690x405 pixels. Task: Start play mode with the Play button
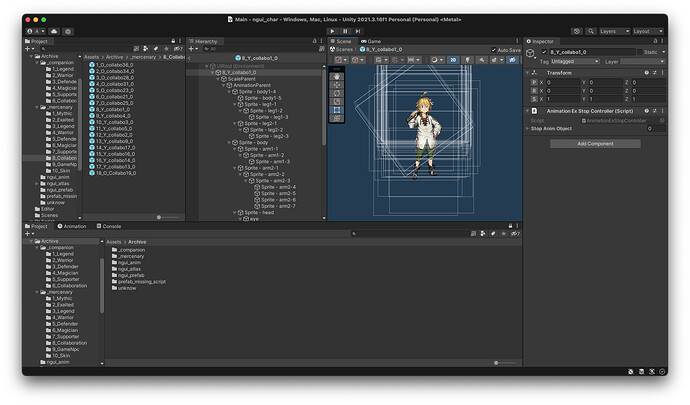pos(332,31)
